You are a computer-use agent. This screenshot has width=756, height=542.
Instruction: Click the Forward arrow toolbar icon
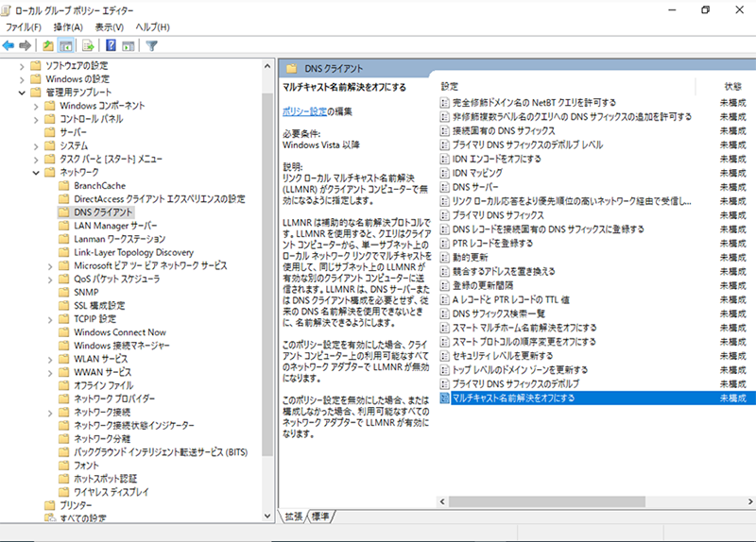26,45
